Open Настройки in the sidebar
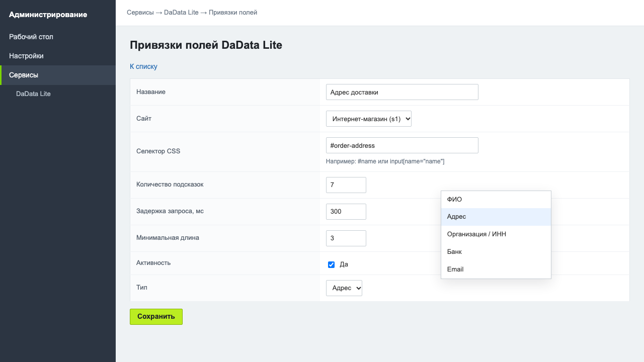 coord(58,56)
